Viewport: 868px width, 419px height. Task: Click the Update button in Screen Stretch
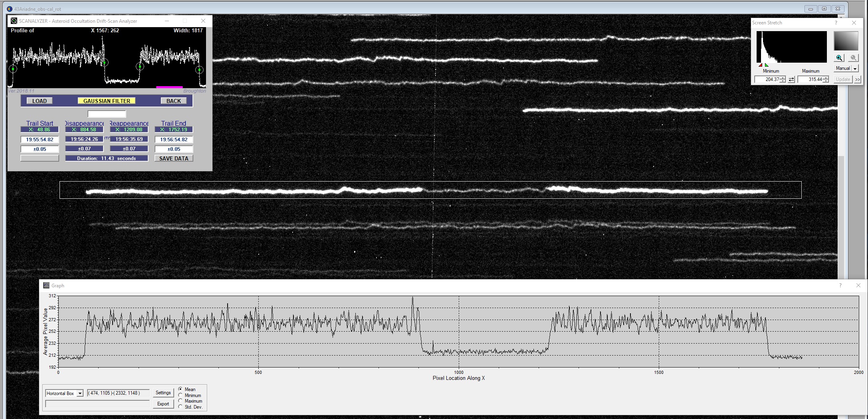[843, 79]
